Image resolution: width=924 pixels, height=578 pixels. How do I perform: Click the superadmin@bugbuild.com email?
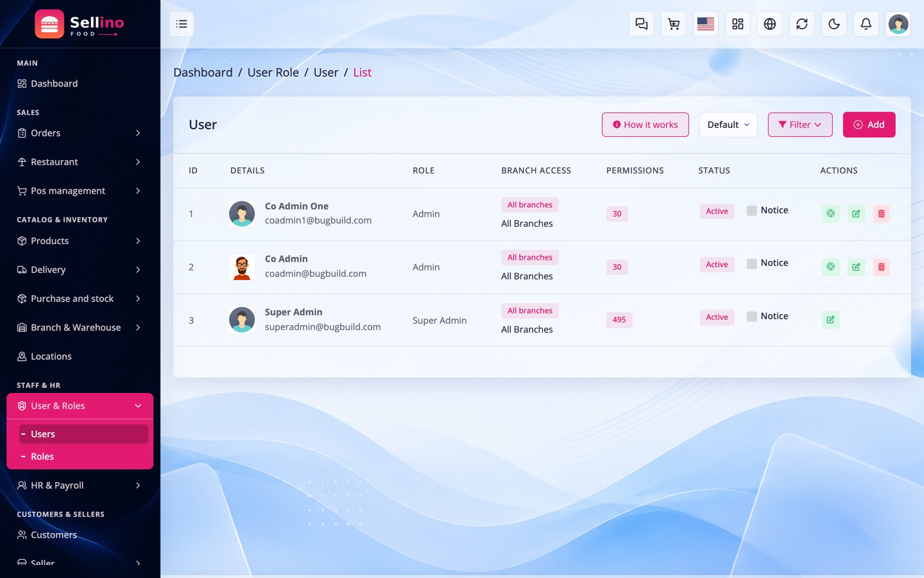point(323,327)
